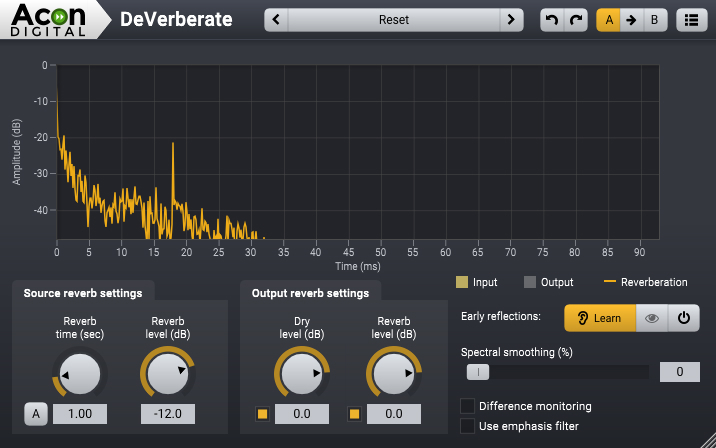Click the undo arrow icon
This screenshot has width=716, height=448.
pyautogui.click(x=551, y=19)
